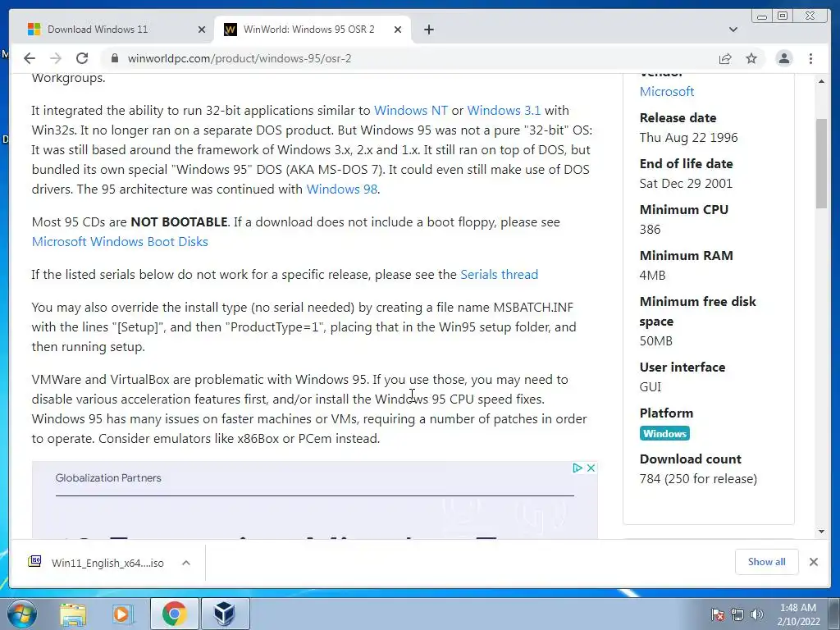Select the WinWorld: Windows 95 OSR 2 tab

point(312,30)
